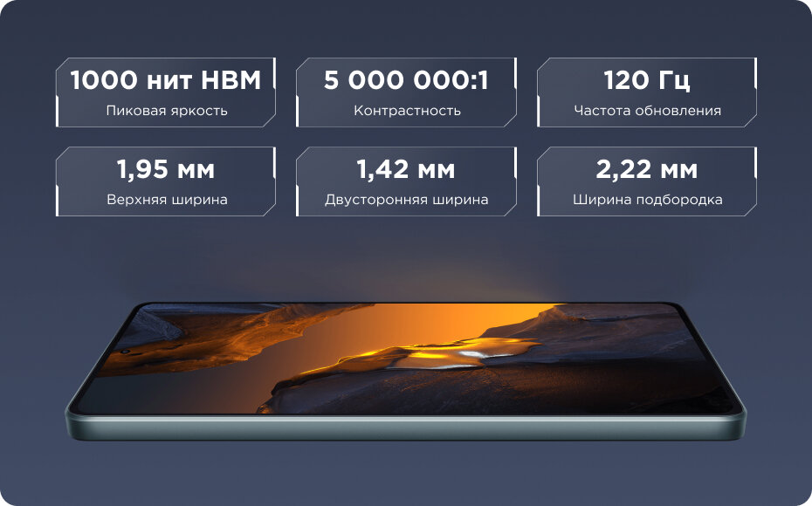
Task: Select the 'Пиковая яркость' caption
Action: (167, 110)
